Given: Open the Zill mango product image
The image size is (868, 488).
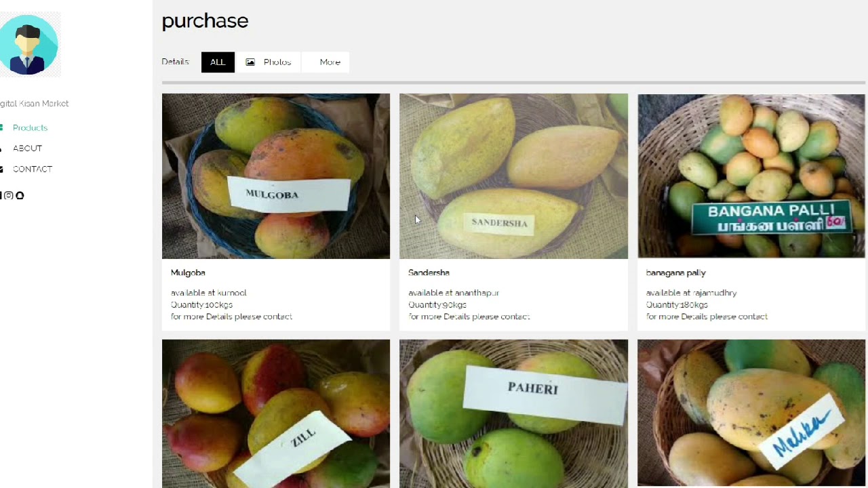Looking at the screenshot, I should click(276, 413).
